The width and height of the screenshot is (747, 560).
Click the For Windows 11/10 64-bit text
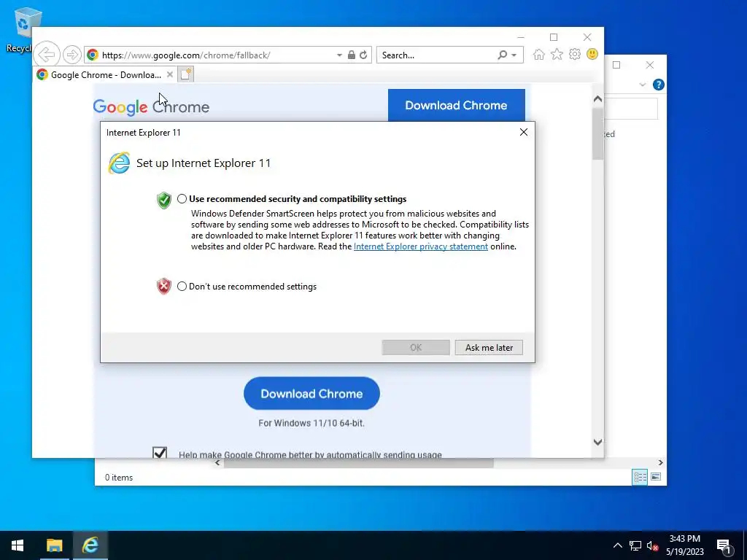[x=311, y=423]
